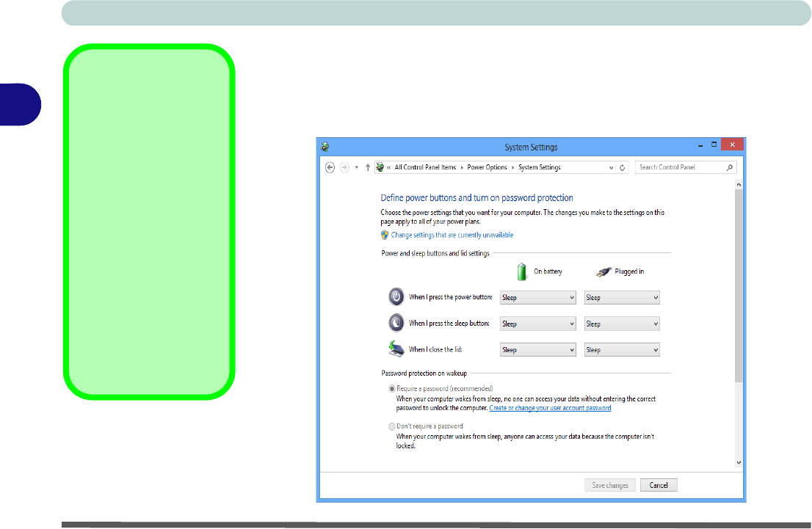Screen dimensions: 812x529
Task: Select Require a password radio button
Action: (392, 389)
